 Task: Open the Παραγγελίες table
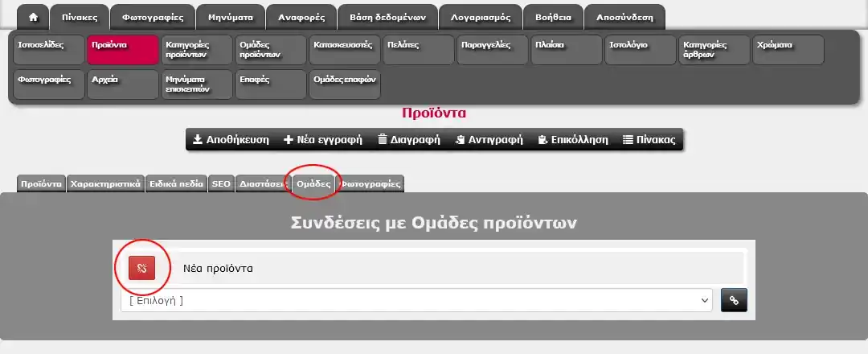492,50
